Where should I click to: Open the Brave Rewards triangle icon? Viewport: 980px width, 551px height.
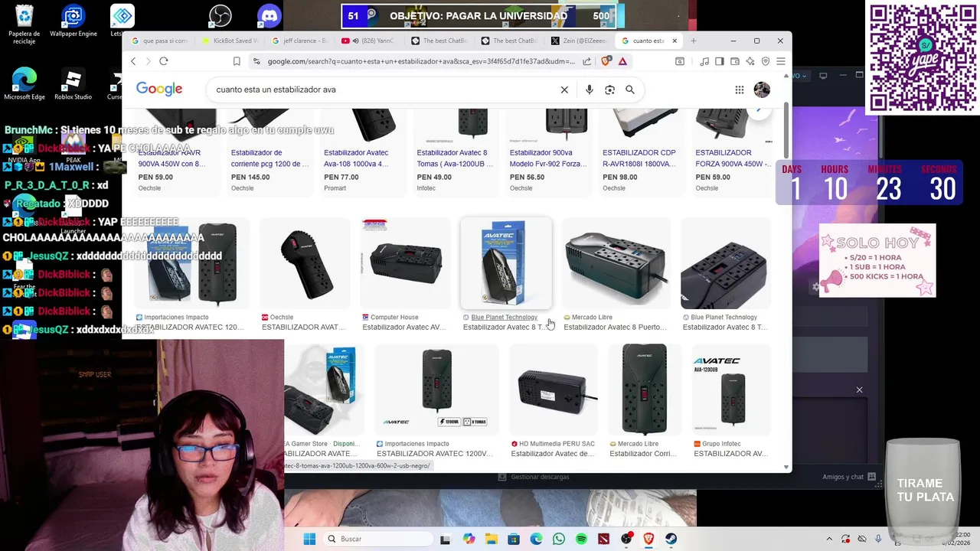coord(623,61)
